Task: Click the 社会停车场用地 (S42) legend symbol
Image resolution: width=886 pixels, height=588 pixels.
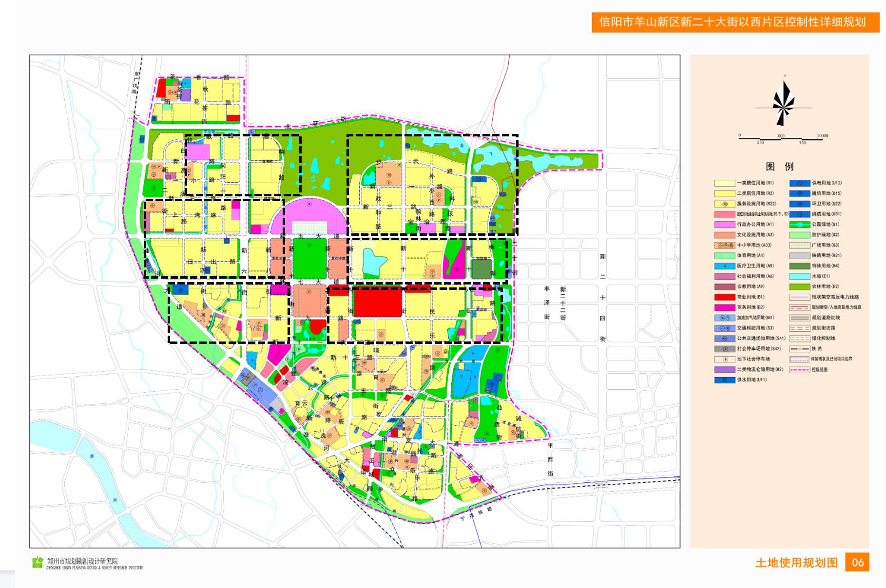Action: tap(724, 349)
